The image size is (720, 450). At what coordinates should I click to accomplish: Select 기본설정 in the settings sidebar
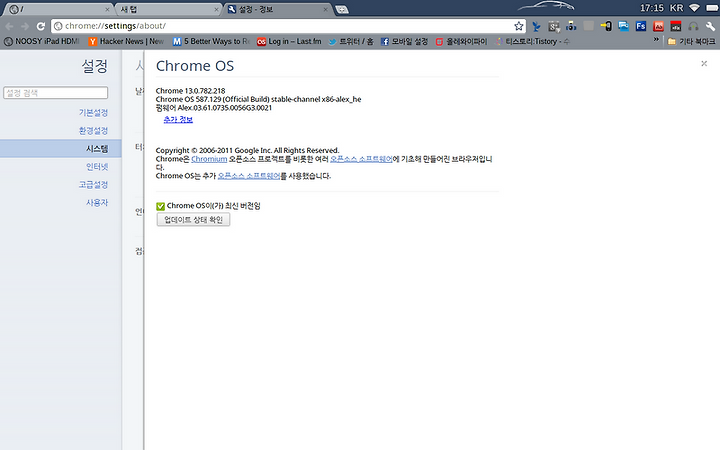click(x=93, y=112)
